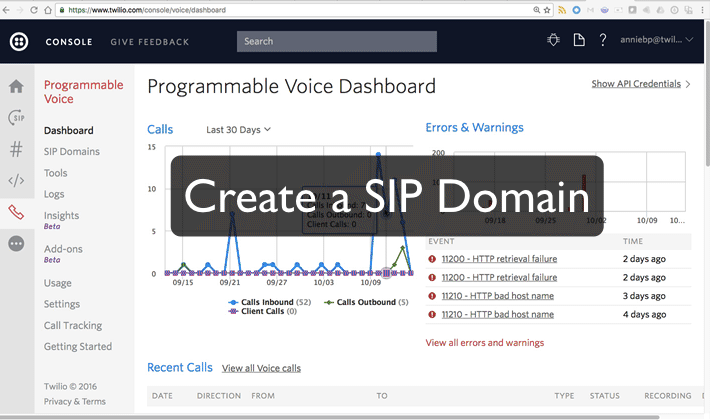Viewport: 710px width, 420px height.
Task: Click the DATE column header
Action: tap(162, 396)
